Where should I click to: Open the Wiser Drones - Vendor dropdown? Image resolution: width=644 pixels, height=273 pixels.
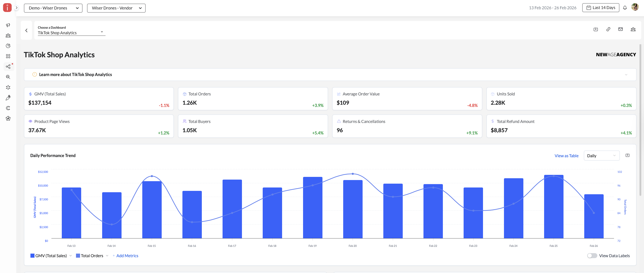116,8
